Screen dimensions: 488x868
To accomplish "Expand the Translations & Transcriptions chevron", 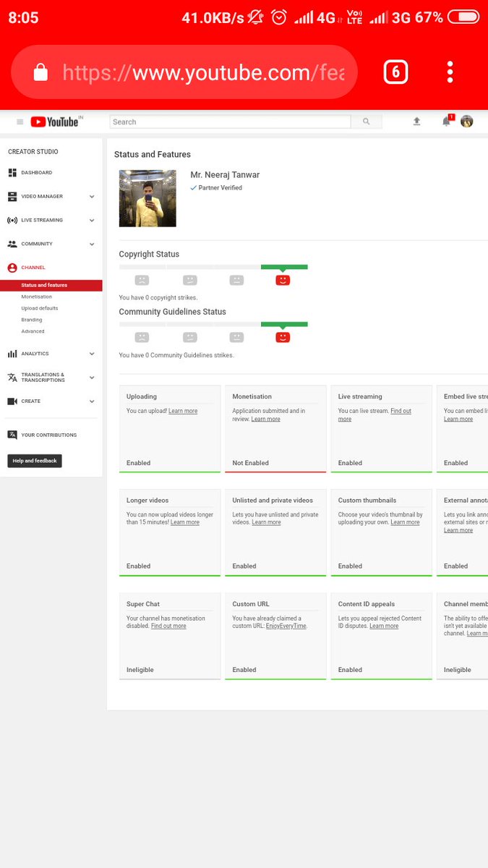I will click(92, 378).
